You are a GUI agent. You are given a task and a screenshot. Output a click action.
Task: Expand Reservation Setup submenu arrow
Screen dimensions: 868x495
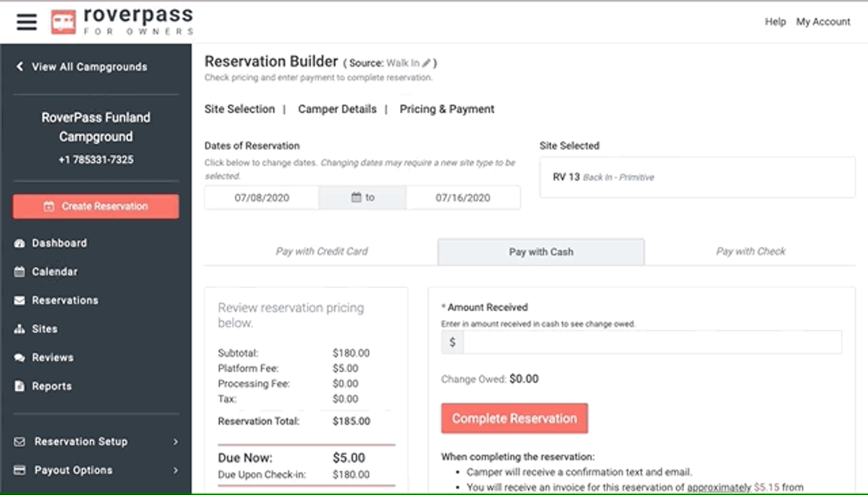[x=176, y=441]
